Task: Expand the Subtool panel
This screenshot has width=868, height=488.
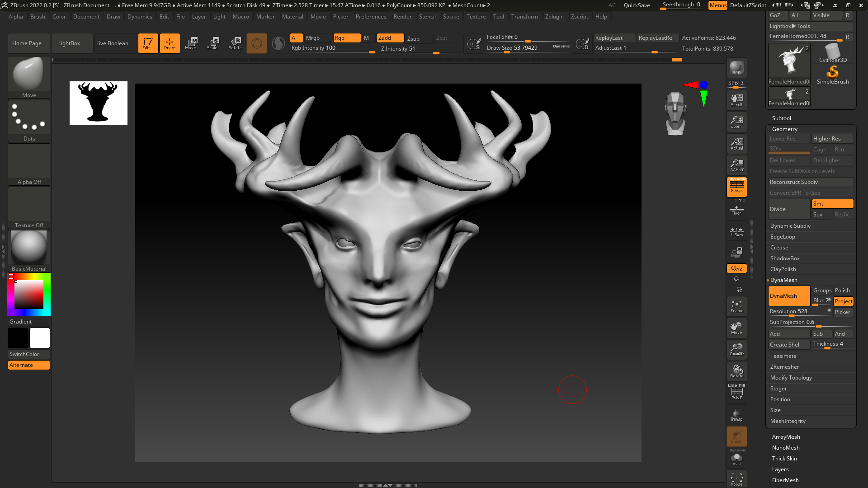Action: 781,117
